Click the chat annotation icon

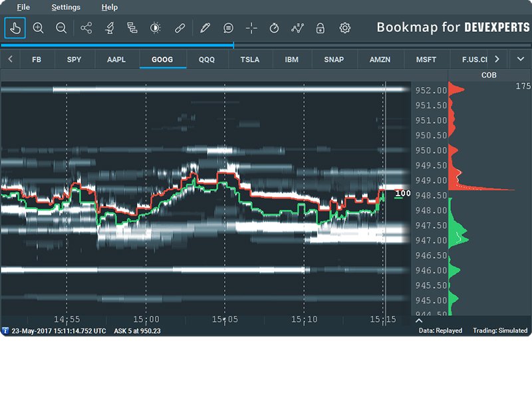(x=229, y=29)
